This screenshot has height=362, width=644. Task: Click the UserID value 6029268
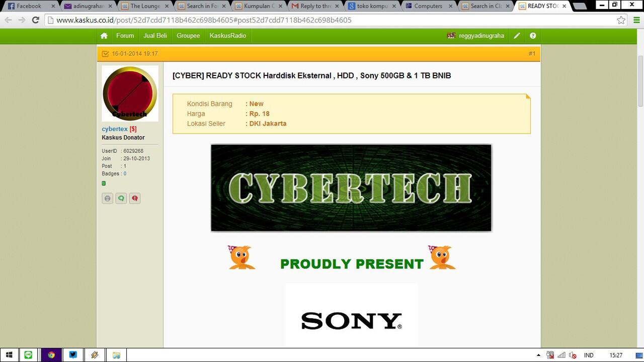pos(133,151)
